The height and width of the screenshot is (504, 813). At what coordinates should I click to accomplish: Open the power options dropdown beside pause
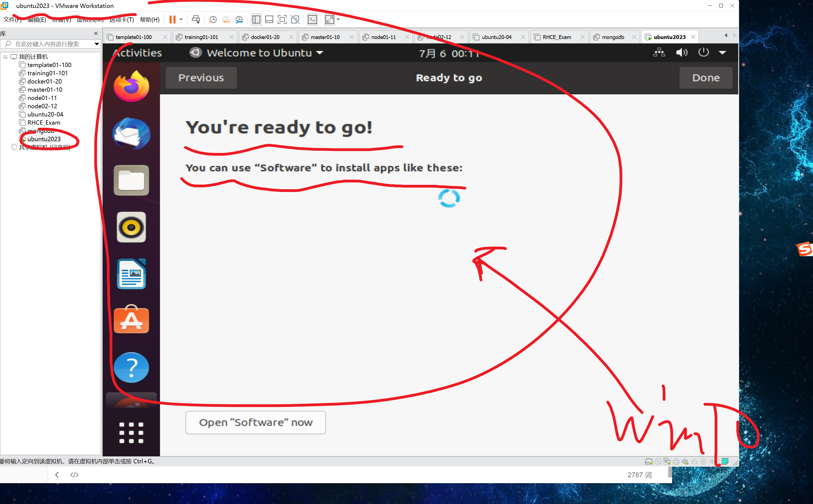[181, 20]
